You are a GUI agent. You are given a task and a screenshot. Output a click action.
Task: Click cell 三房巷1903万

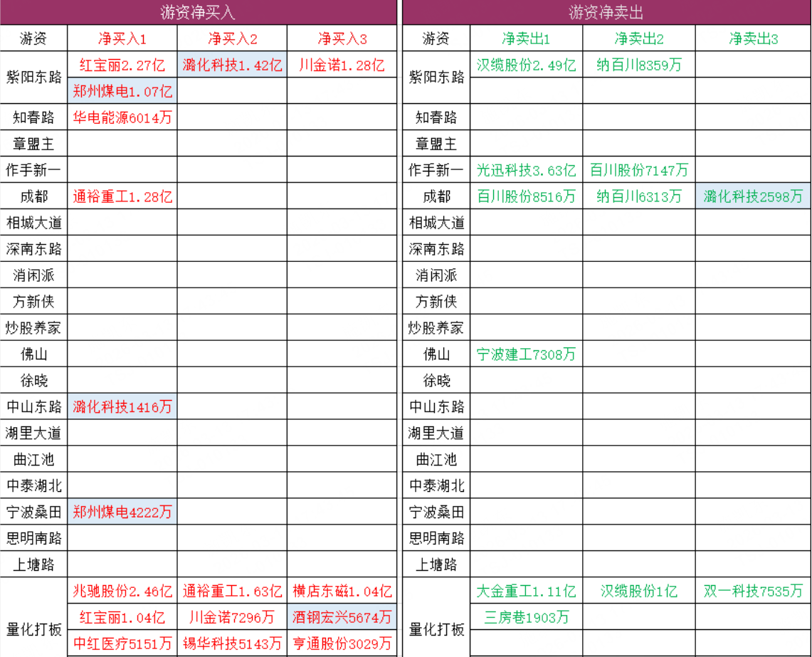(x=526, y=618)
